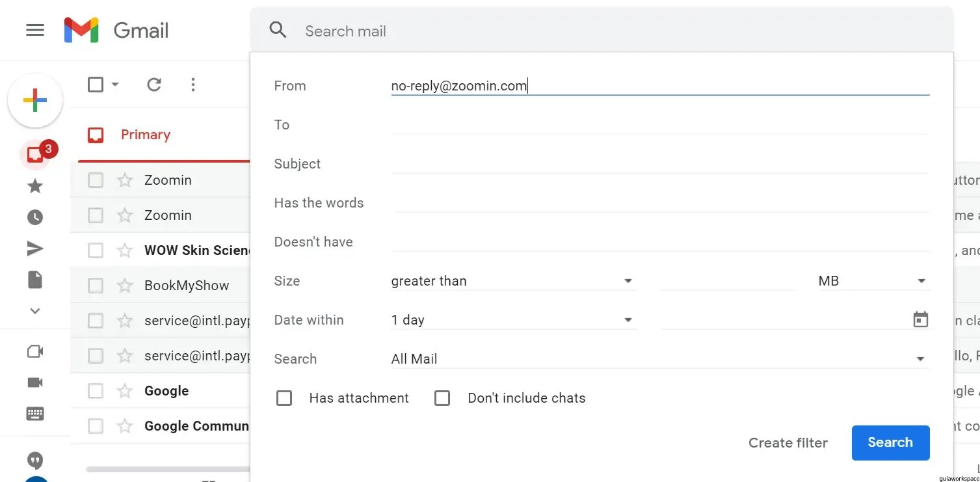980x482 pixels.
Task: Star the BookMyShow email
Action: (x=125, y=286)
